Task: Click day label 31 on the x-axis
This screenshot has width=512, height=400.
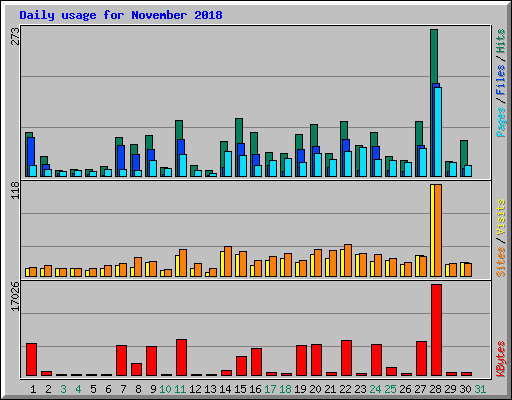Action: (x=480, y=389)
